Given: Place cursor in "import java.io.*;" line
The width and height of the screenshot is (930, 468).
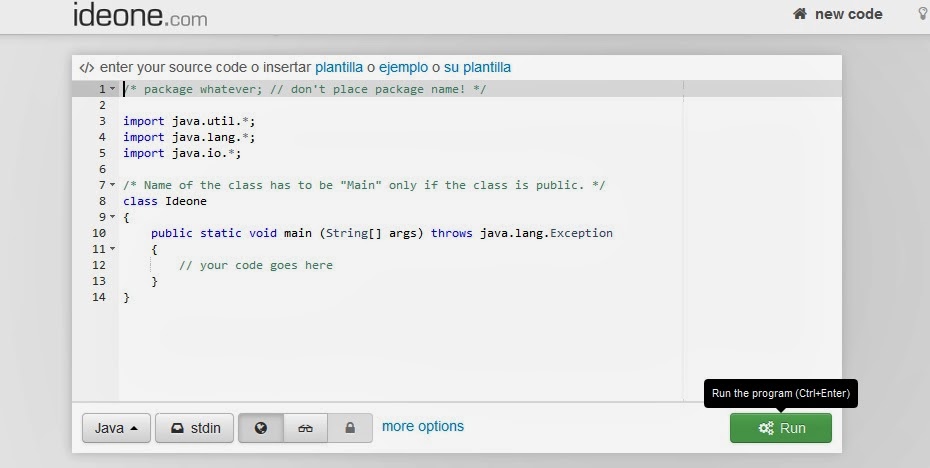Looking at the screenshot, I should tap(182, 153).
